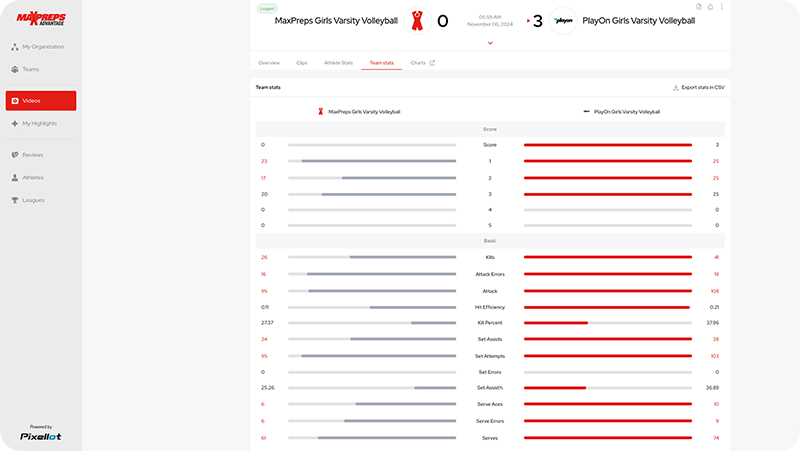Click the Set Assist% stat label

490,388
